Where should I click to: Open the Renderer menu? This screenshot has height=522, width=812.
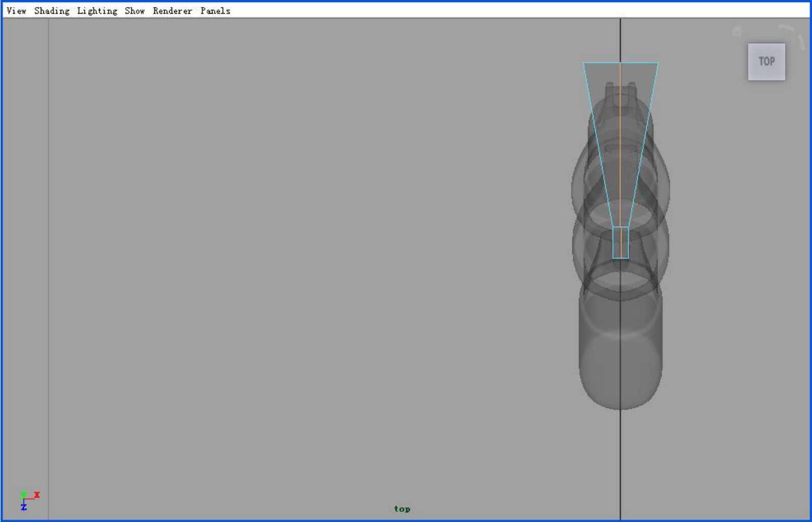[x=172, y=11]
